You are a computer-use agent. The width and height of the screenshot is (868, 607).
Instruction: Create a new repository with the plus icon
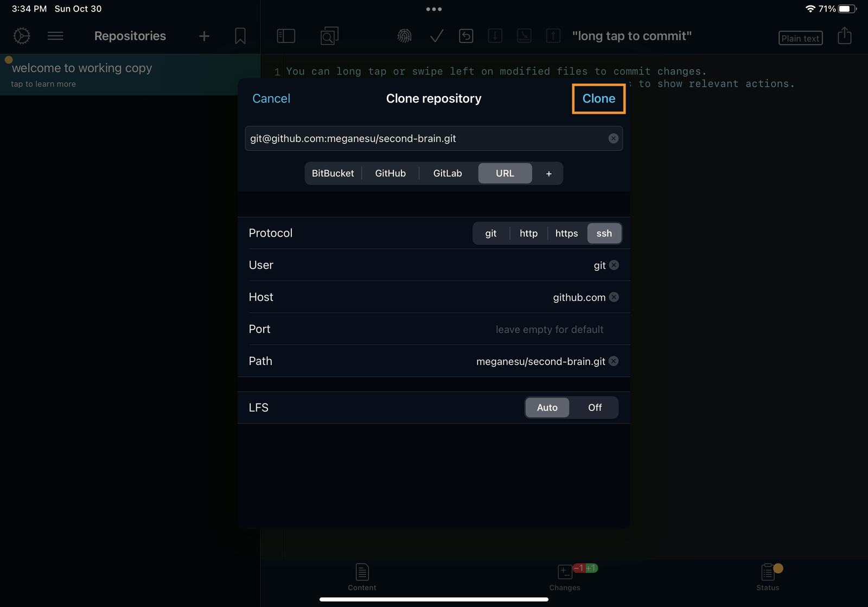coord(203,36)
